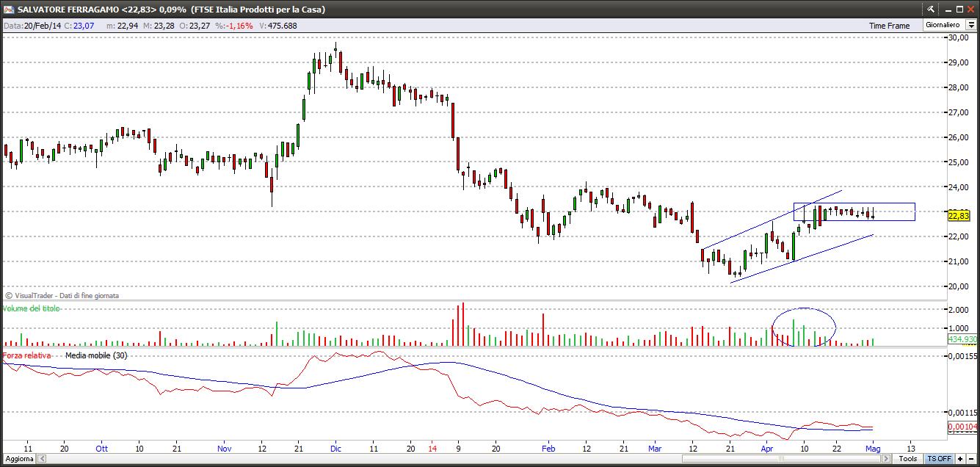Open the Giornaliero time frame dropdown
The height and width of the screenshot is (467, 980).
click(970, 25)
